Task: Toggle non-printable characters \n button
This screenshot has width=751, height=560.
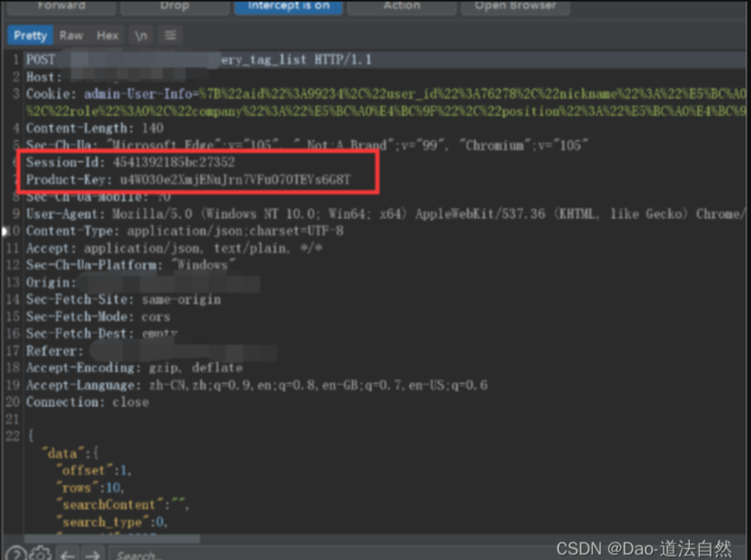Action: click(x=140, y=35)
